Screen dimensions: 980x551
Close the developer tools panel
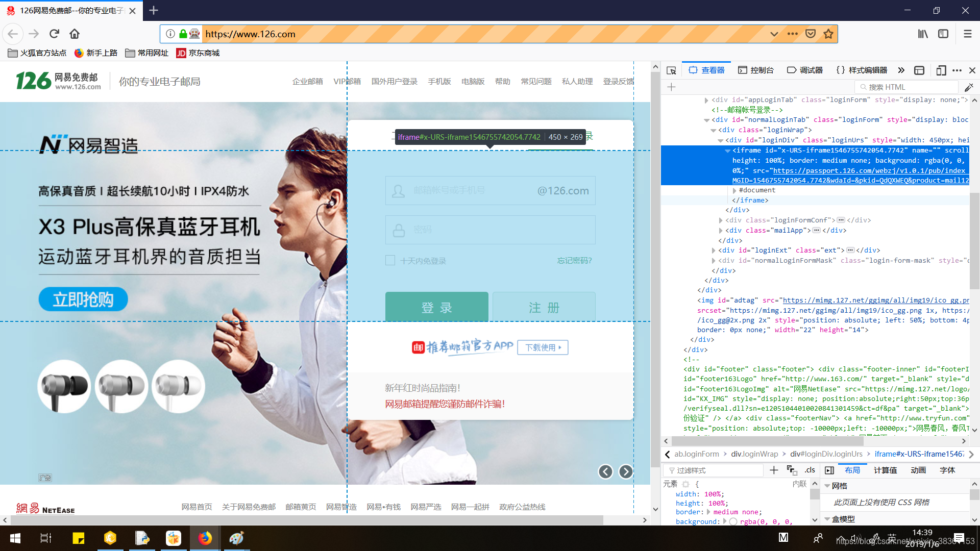972,70
